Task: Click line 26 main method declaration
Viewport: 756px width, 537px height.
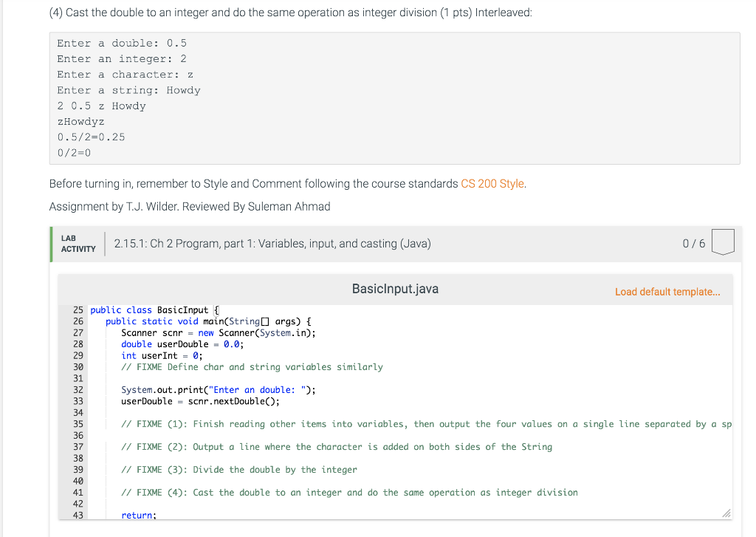Action: coord(208,321)
